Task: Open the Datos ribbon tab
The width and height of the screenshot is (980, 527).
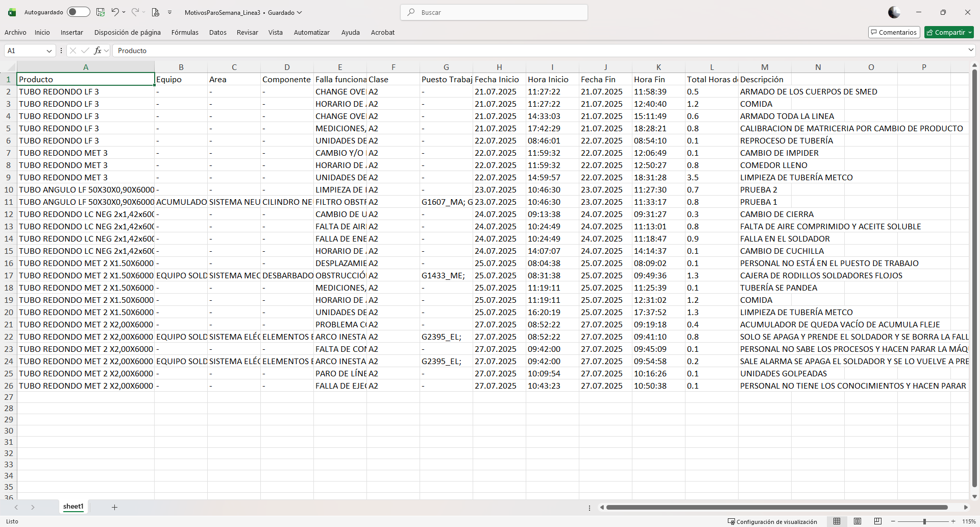Action: click(217, 32)
